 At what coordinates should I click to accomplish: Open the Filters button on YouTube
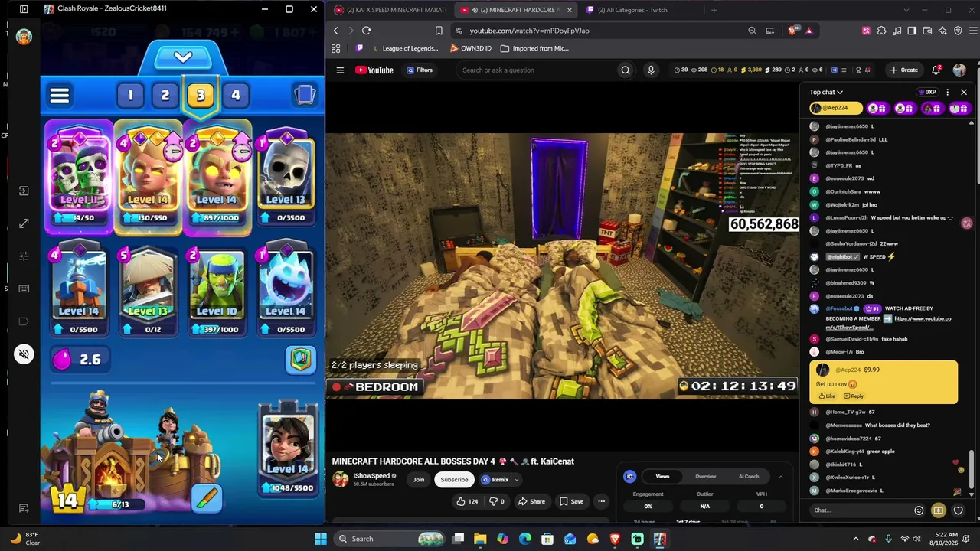[x=420, y=70]
